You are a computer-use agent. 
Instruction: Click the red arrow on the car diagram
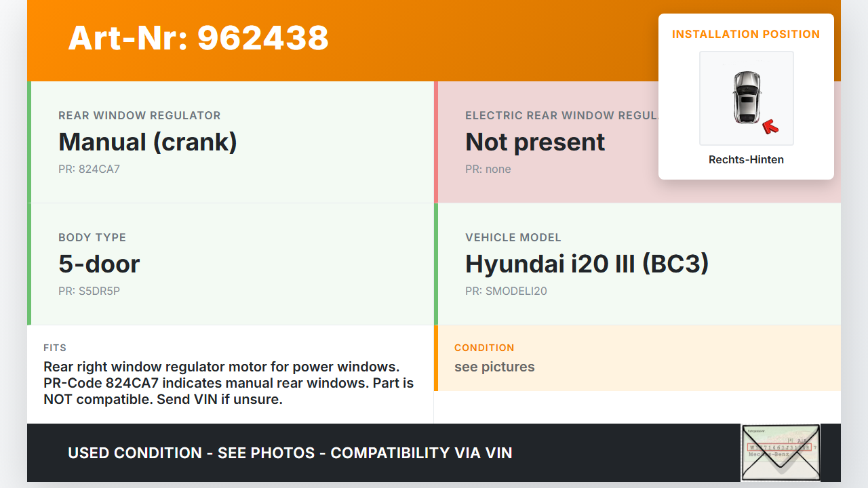(x=770, y=126)
